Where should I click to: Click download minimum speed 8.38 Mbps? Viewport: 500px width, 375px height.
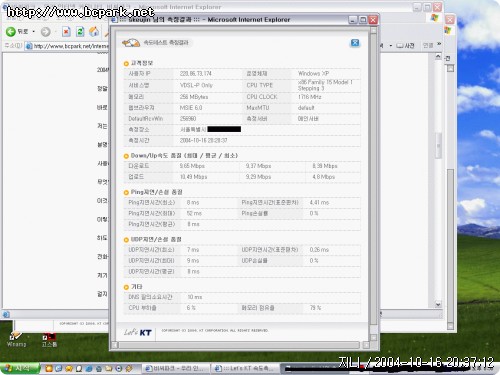325,166
